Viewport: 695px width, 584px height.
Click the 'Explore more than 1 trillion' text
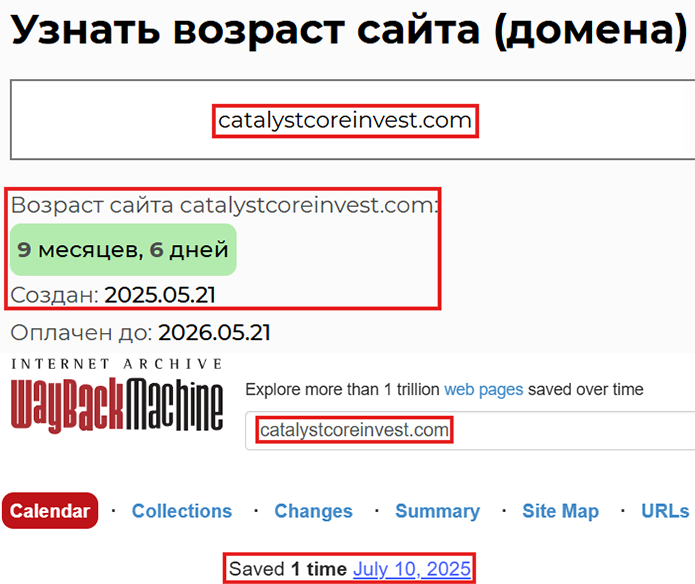click(x=342, y=389)
